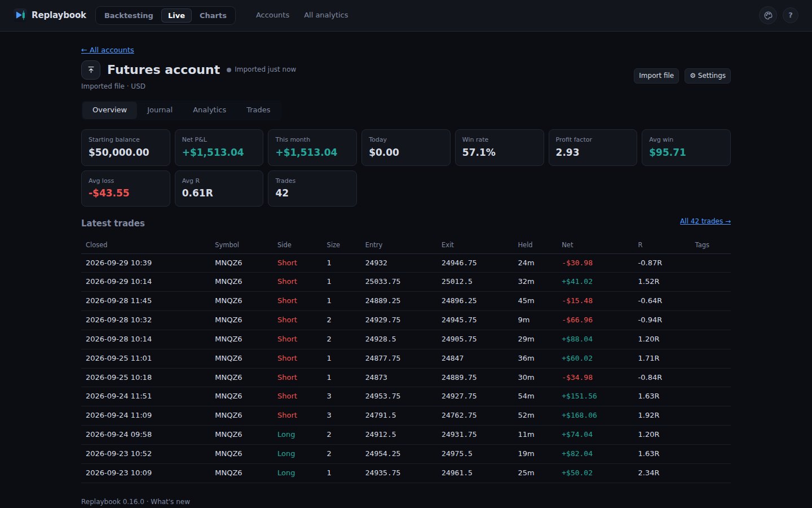Click the Avg win $95.71 card
The image size is (812, 508).
point(686,147)
